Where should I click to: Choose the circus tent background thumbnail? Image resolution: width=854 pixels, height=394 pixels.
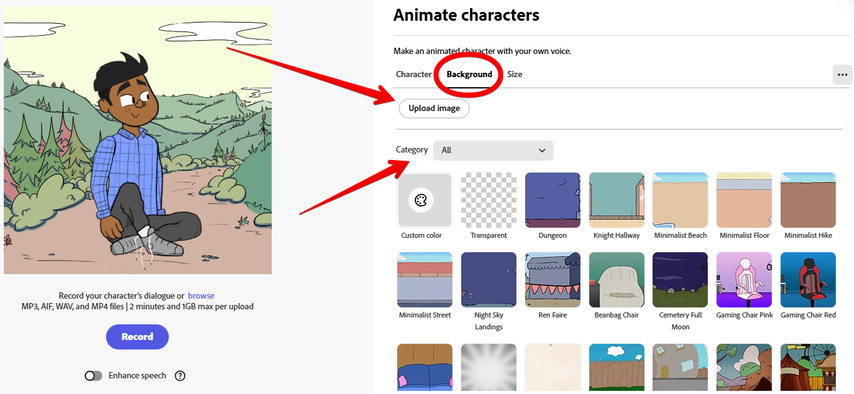(x=808, y=368)
